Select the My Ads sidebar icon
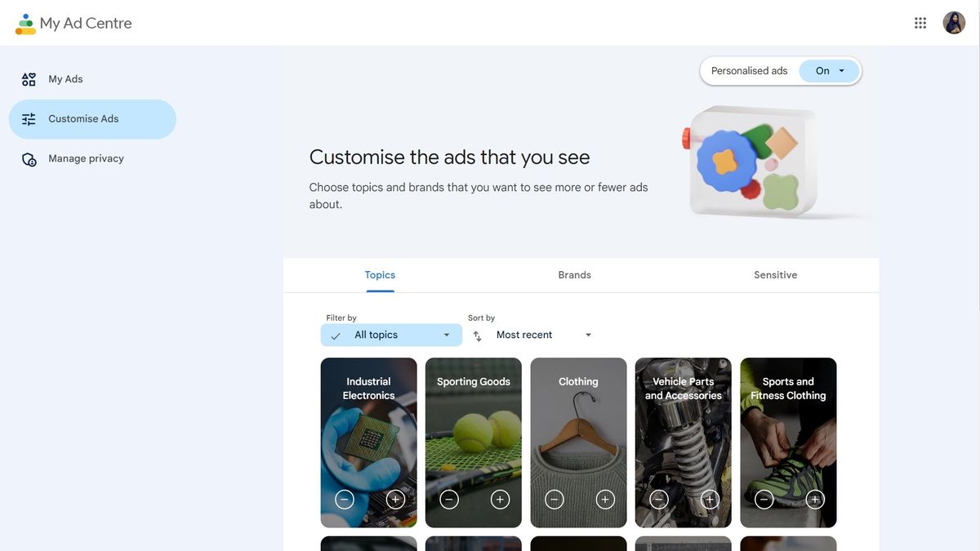 tap(29, 79)
